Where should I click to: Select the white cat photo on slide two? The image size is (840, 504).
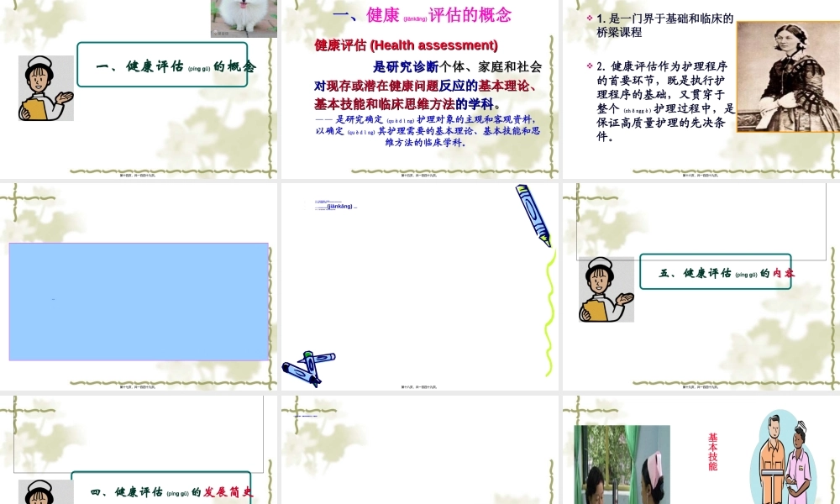pyautogui.click(x=243, y=18)
